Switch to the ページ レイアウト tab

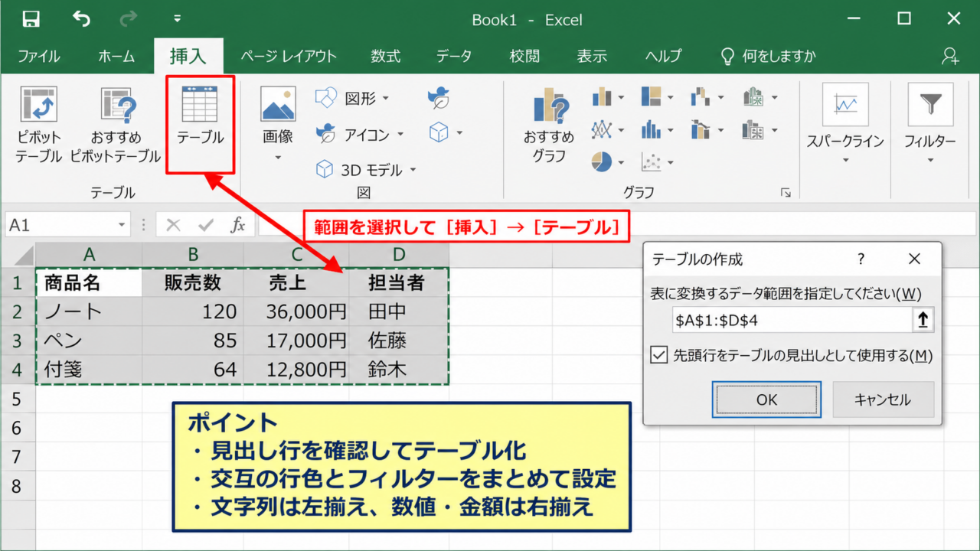coord(289,56)
